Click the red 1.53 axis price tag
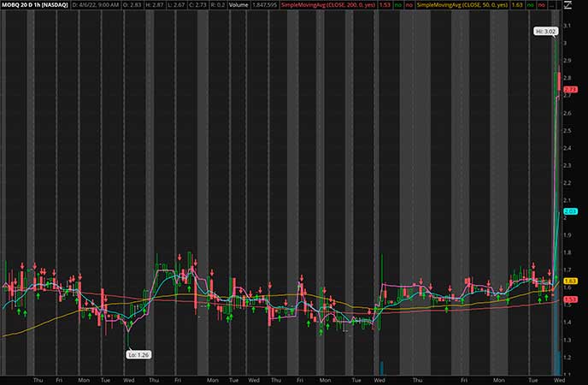This screenshot has width=588, height=385. pyautogui.click(x=571, y=299)
